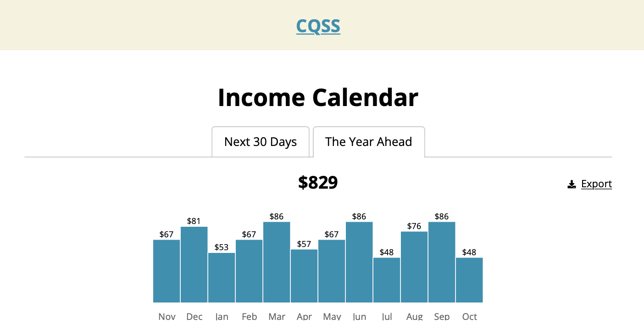Click the March $86 bar
The width and height of the screenshot is (644, 336).
(277, 262)
